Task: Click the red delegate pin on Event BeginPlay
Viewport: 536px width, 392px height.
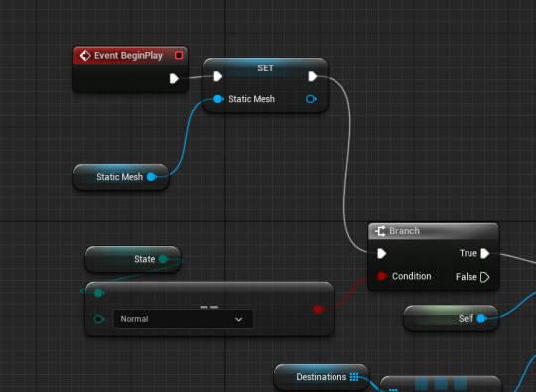Action: (x=179, y=55)
